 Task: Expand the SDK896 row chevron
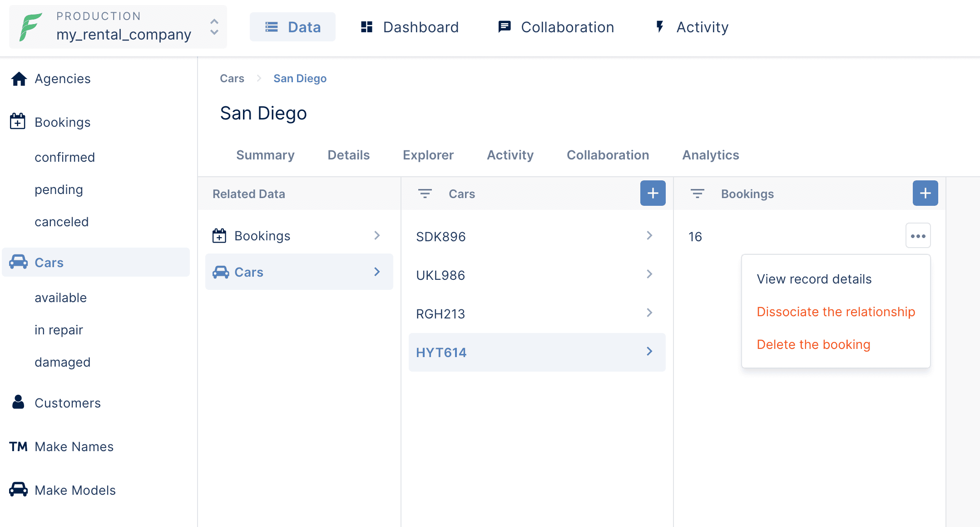pyautogui.click(x=649, y=235)
